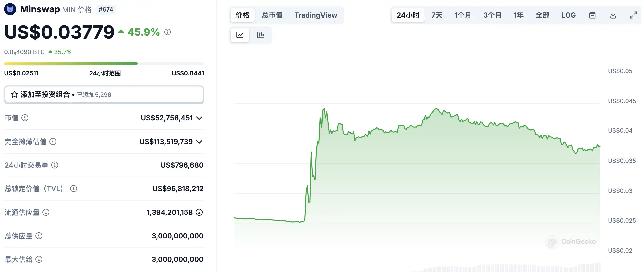Toggle the LOG scale option

coord(568,15)
